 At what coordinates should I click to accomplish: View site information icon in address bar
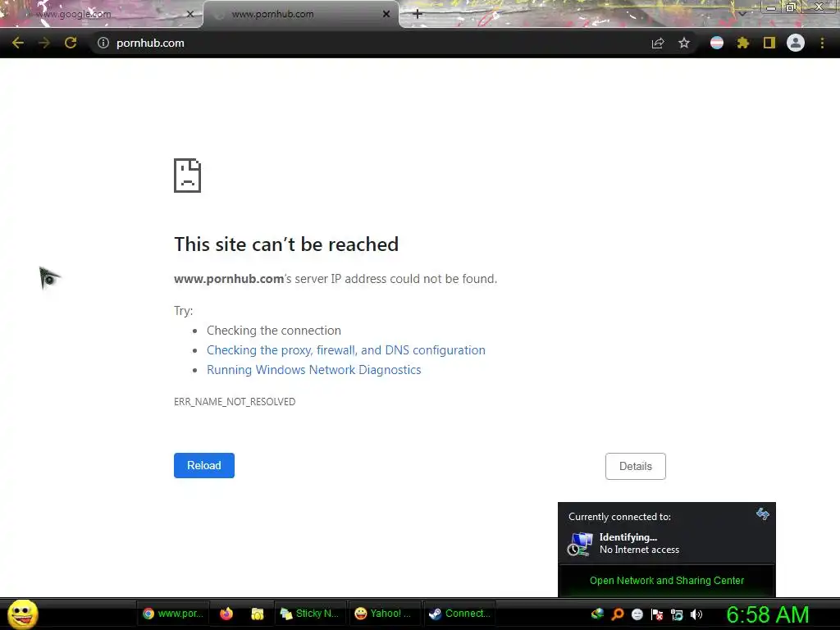103,43
